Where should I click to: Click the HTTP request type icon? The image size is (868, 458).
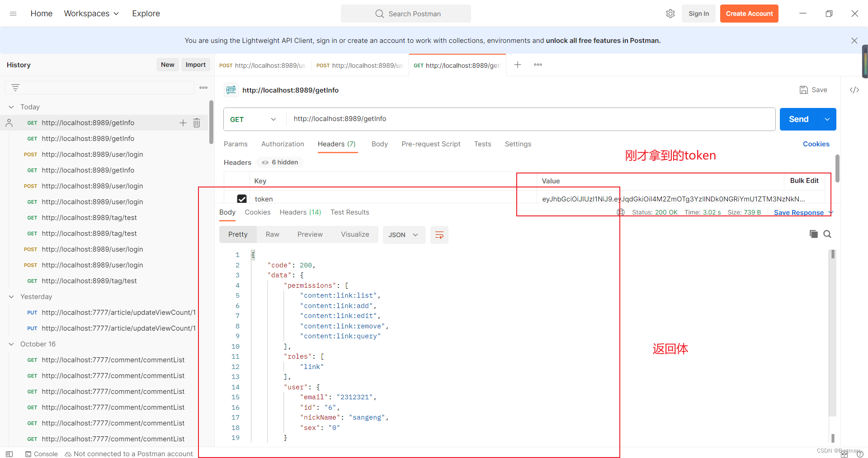(231, 90)
